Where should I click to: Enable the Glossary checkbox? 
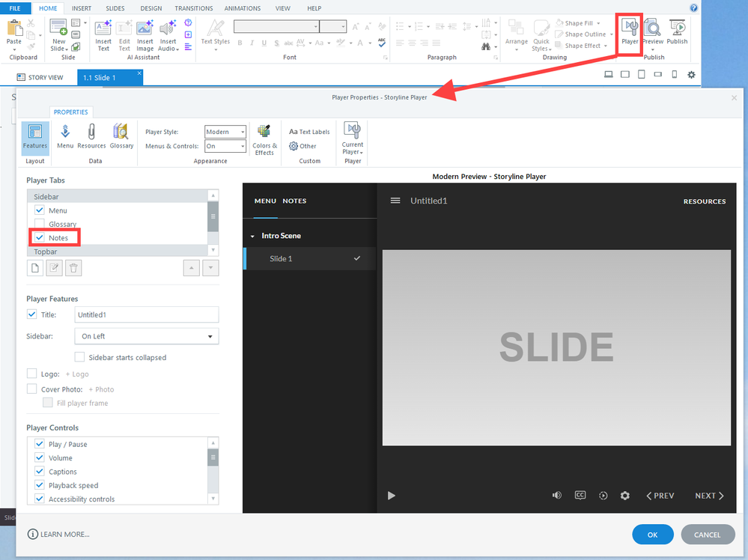(x=40, y=224)
